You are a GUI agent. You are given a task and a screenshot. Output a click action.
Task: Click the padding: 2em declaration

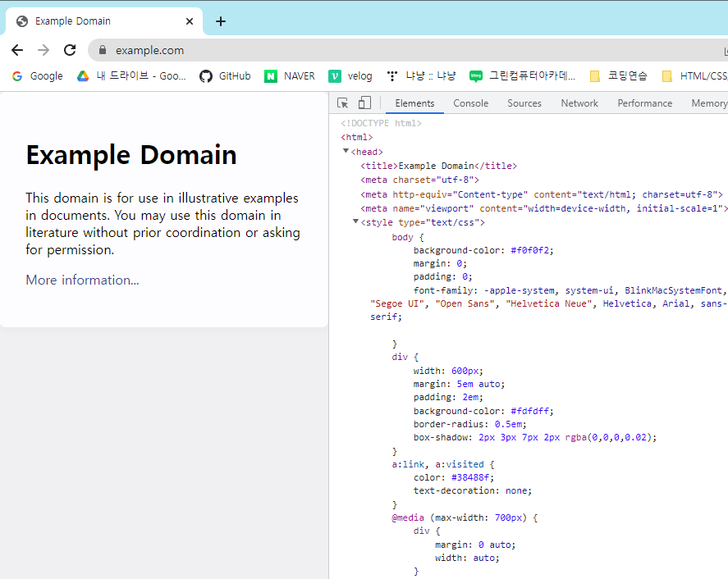[448, 398]
